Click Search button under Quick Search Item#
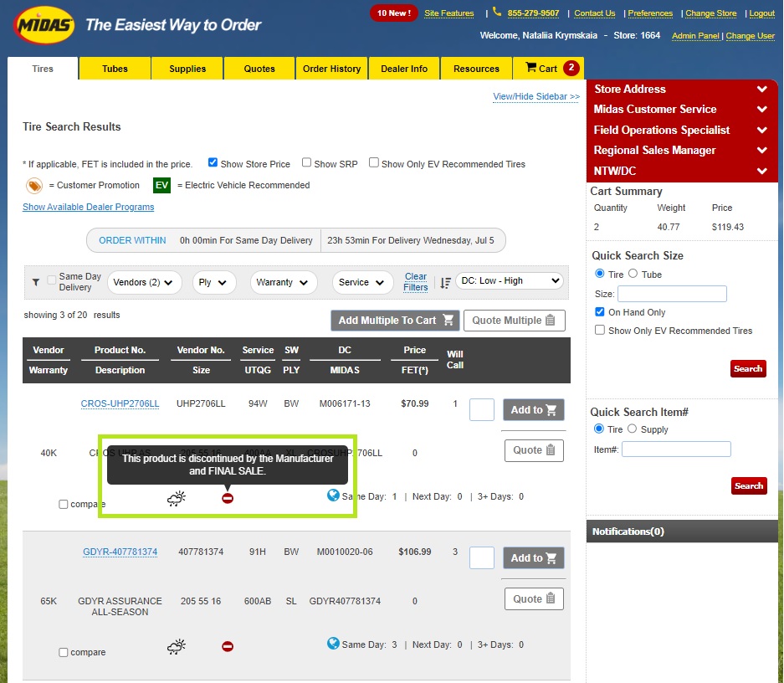Image resolution: width=784 pixels, height=683 pixels. coord(749,486)
